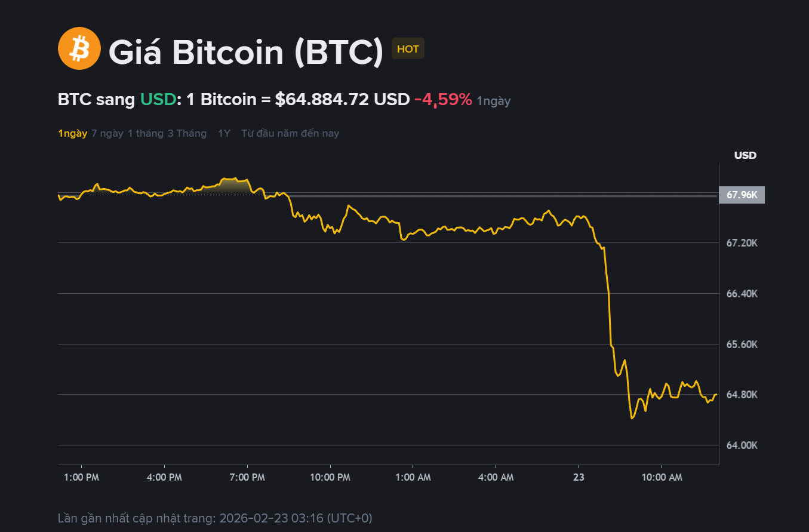Click the Giá Bitcoin (BTC) heading
The image size is (809, 532).
pyautogui.click(x=245, y=52)
